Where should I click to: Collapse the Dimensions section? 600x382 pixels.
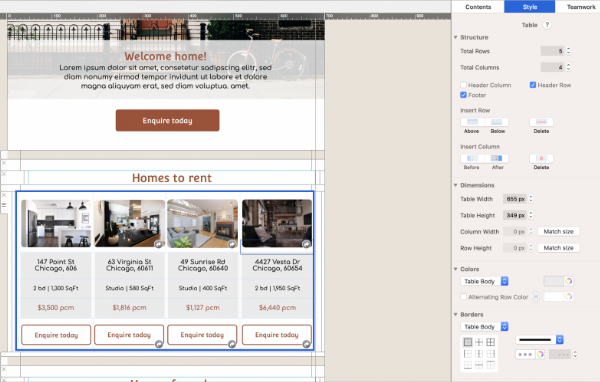pyautogui.click(x=456, y=185)
